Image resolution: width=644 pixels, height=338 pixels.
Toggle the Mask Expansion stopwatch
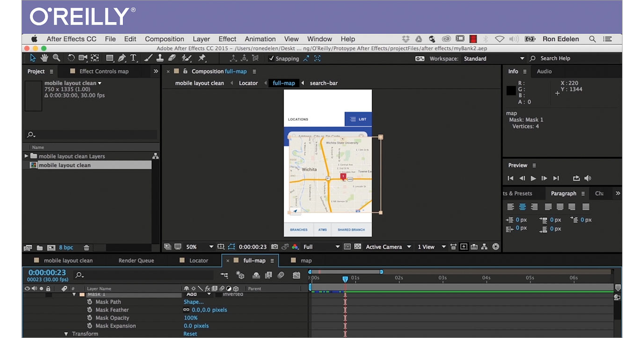point(90,326)
